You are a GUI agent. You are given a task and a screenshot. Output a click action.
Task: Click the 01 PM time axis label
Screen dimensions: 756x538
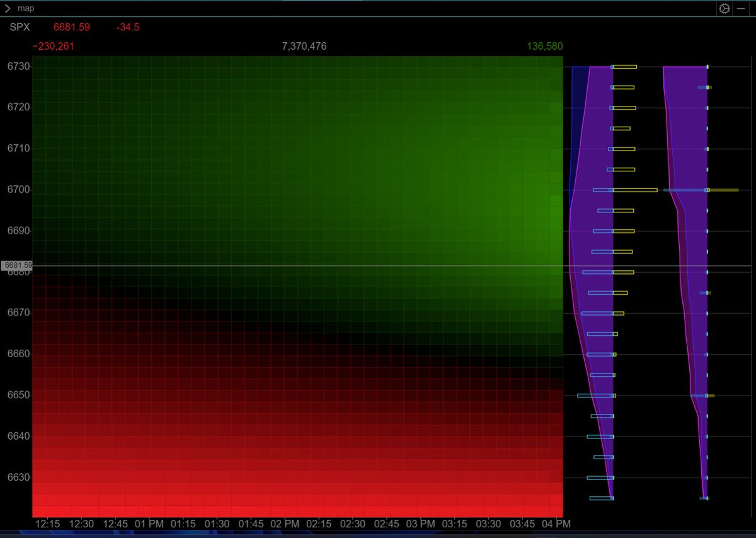coord(149,524)
